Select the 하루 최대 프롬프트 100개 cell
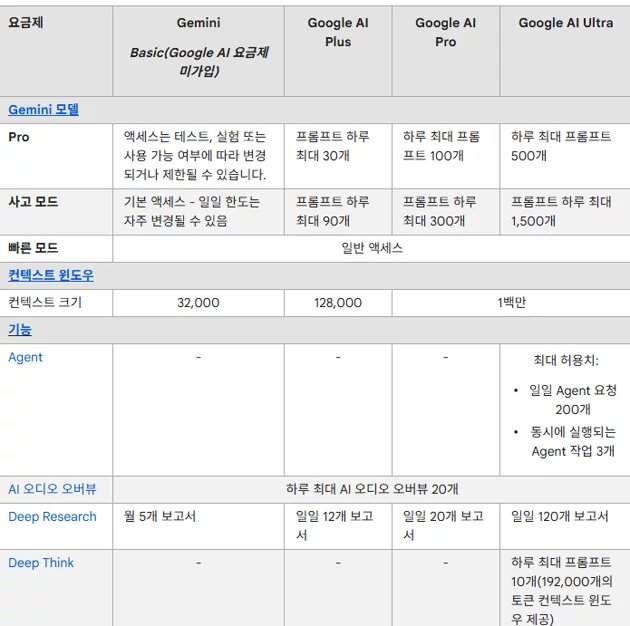 tap(446, 156)
